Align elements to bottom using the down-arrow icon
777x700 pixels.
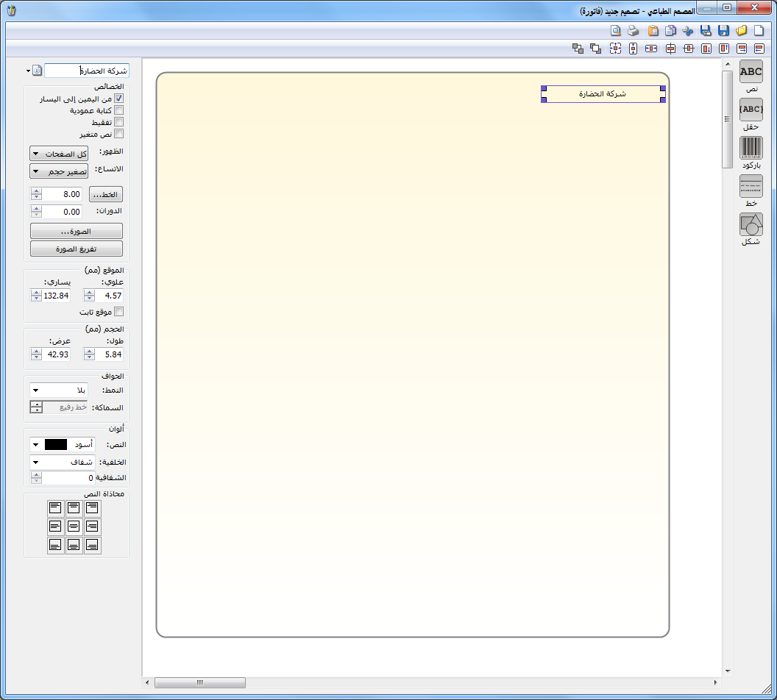(706, 49)
